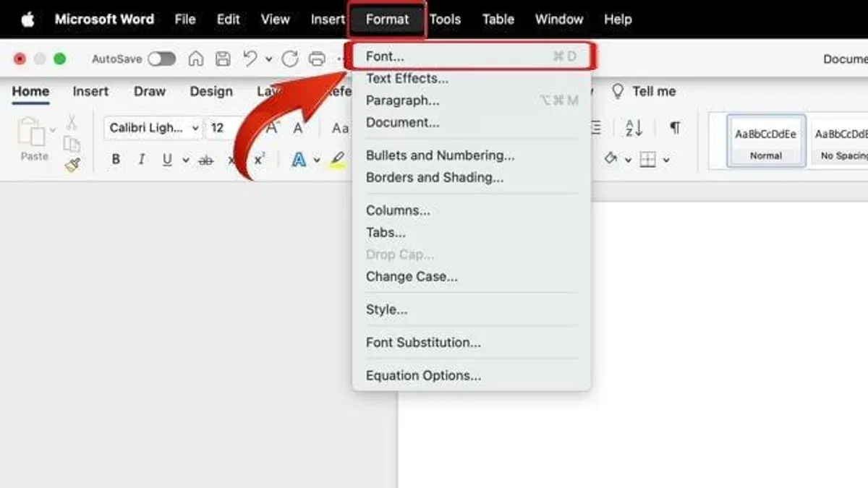Click the Borders grid icon
Viewport: 868px width, 488px height.
(648, 160)
